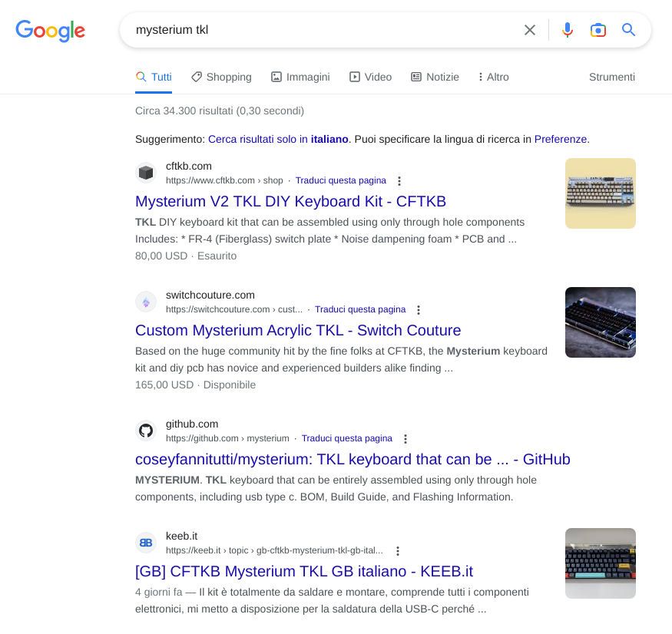Clear the search query with X icon
Screen dimensions: 672x634
pyautogui.click(x=530, y=30)
